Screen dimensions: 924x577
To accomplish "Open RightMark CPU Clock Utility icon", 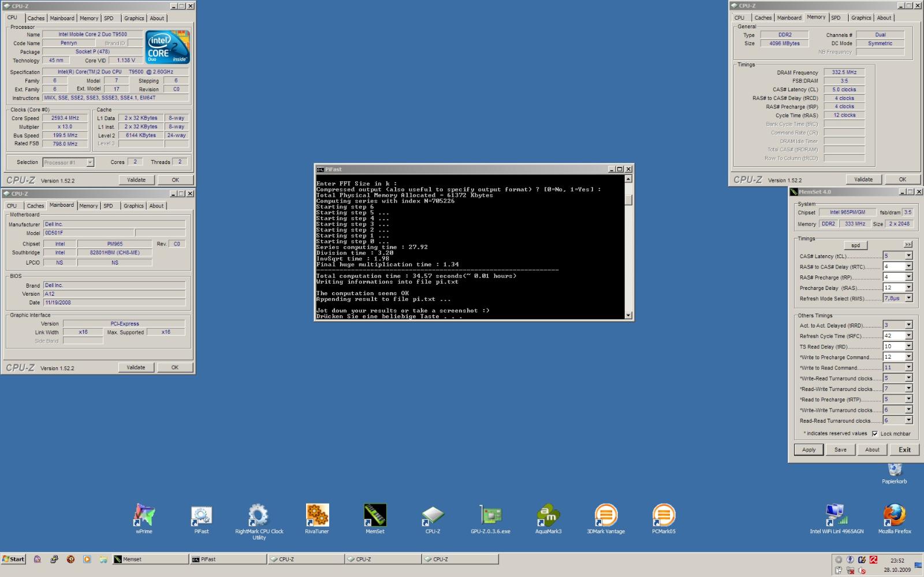I will tap(259, 521).
